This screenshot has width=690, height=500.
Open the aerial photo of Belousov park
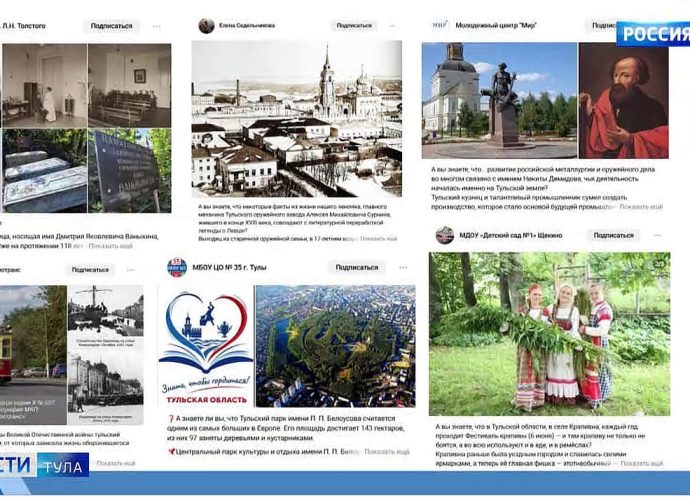pyautogui.click(x=335, y=346)
